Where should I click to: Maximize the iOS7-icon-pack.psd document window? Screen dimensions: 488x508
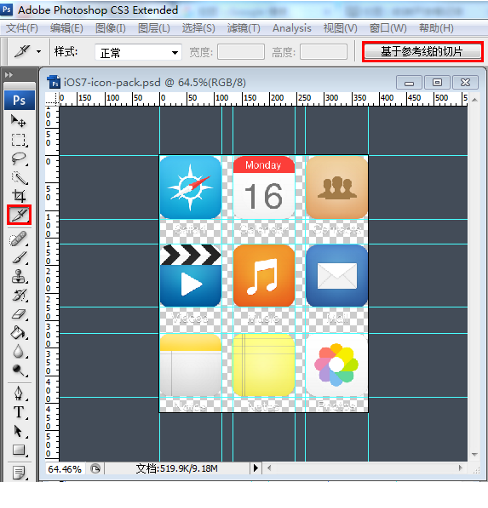[x=437, y=82]
